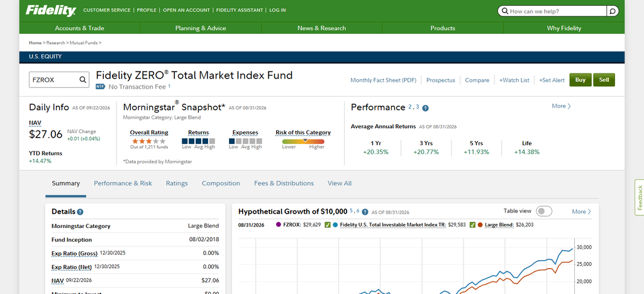
Task: Click the Overall Rating stars
Action: tap(148, 141)
